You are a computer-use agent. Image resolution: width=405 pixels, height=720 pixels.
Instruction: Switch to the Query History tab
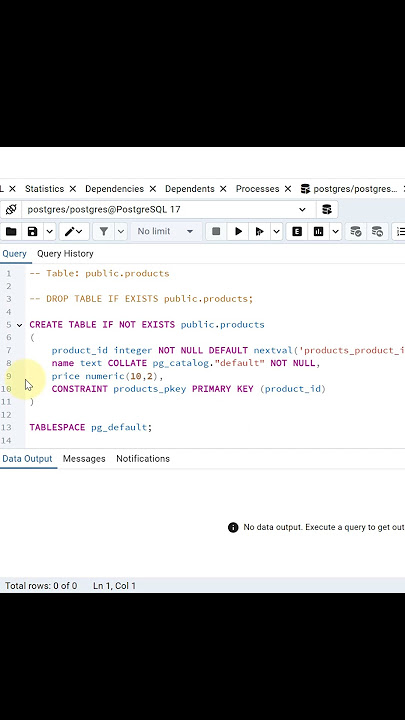(65, 253)
